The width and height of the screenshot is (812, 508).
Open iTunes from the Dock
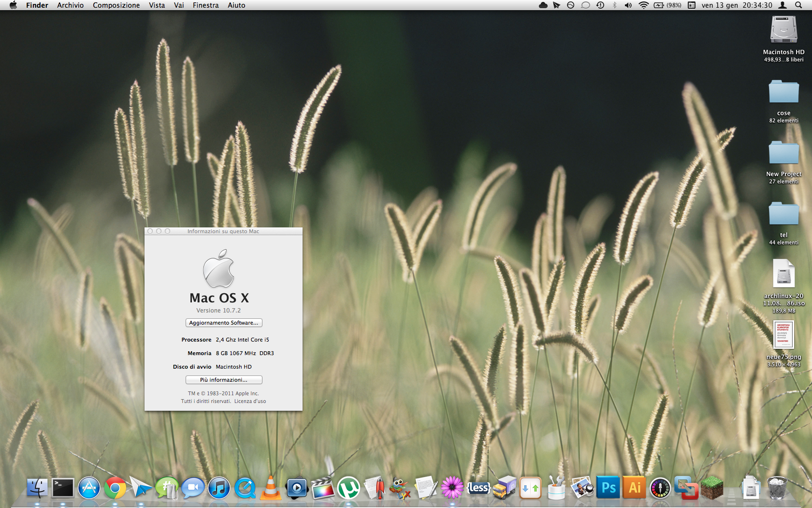tap(219, 488)
